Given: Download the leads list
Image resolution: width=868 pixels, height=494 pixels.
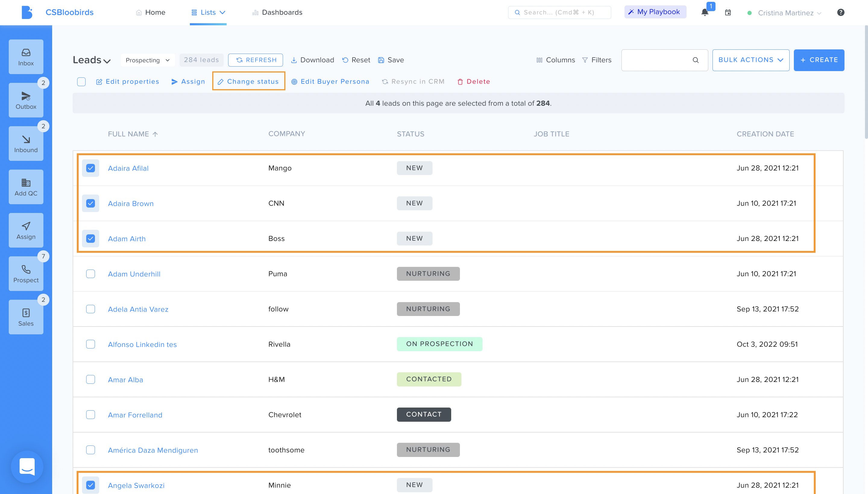Looking at the screenshot, I should pyautogui.click(x=313, y=60).
